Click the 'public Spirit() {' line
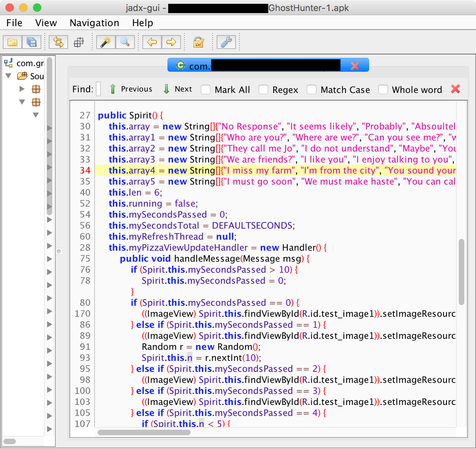This screenshot has width=476, height=449. [x=131, y=115]
